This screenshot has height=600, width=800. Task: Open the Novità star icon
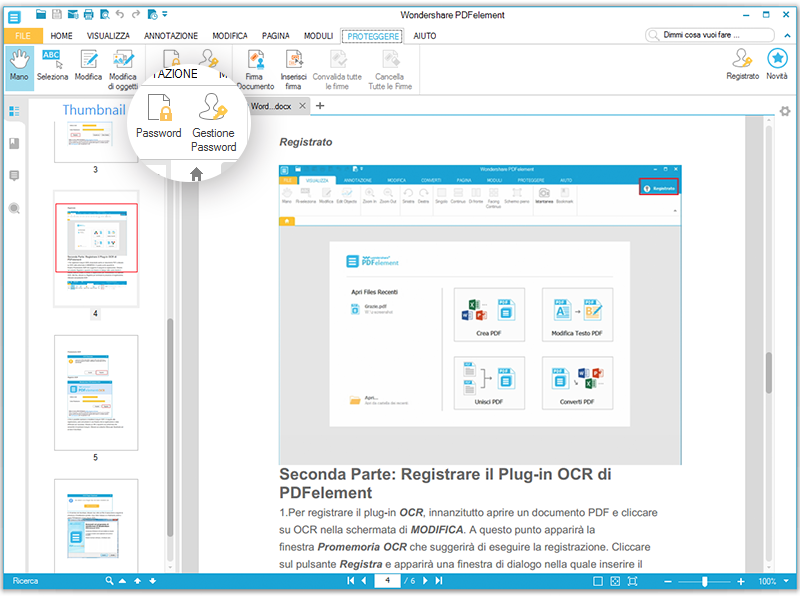(777, 64)
